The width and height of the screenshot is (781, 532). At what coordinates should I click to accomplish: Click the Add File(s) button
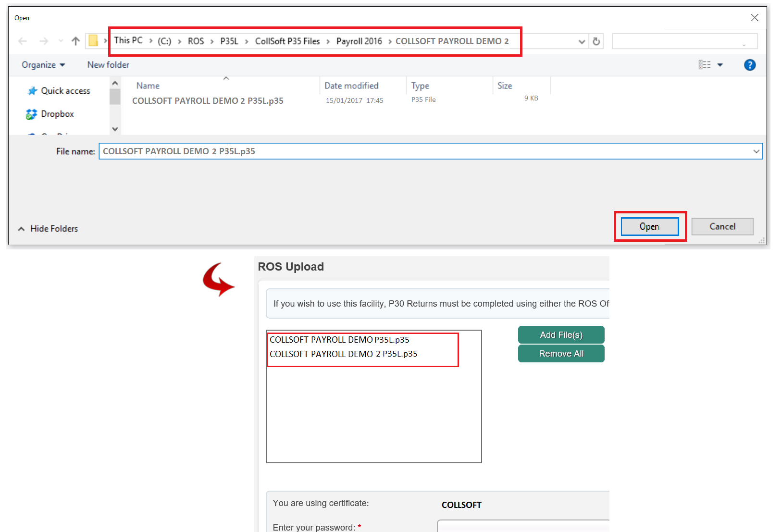(x=561, y=335)
